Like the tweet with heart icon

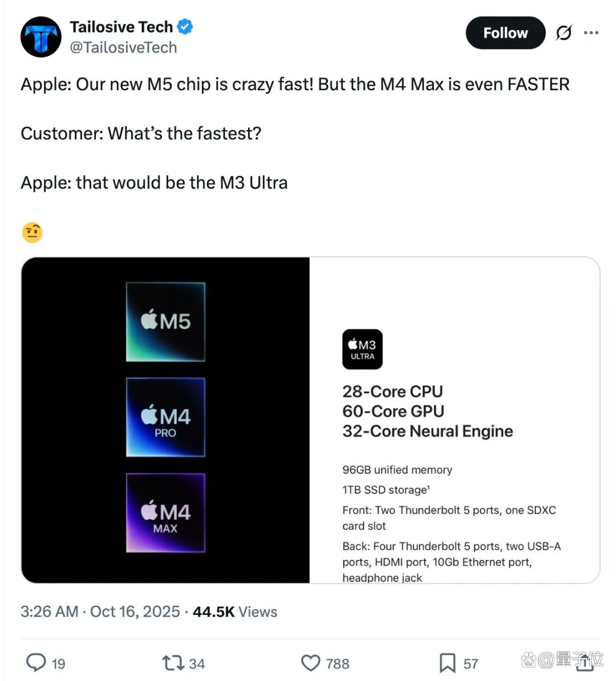click(x=310, y=663)
